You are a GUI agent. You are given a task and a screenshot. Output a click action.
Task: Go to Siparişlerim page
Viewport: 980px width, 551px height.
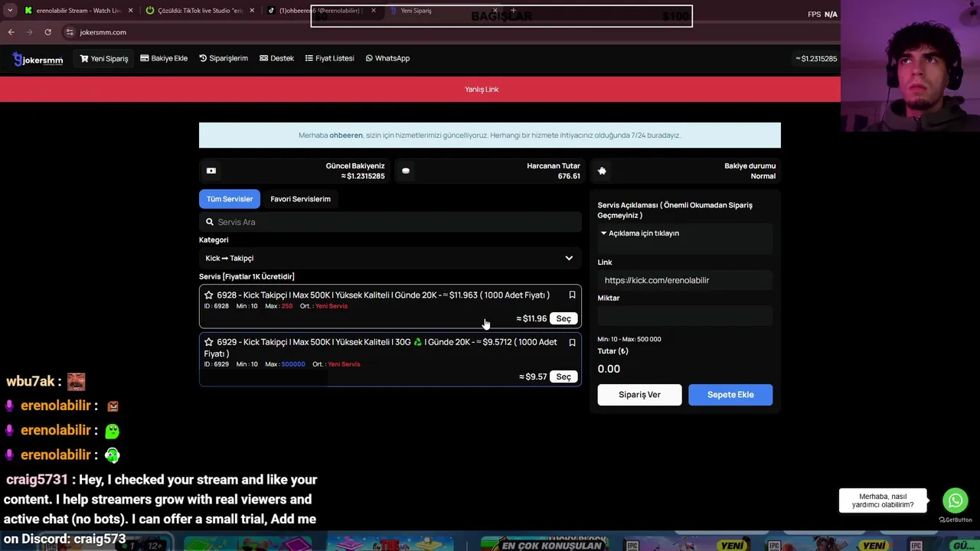pyautogui.click(x=224, y=58)
